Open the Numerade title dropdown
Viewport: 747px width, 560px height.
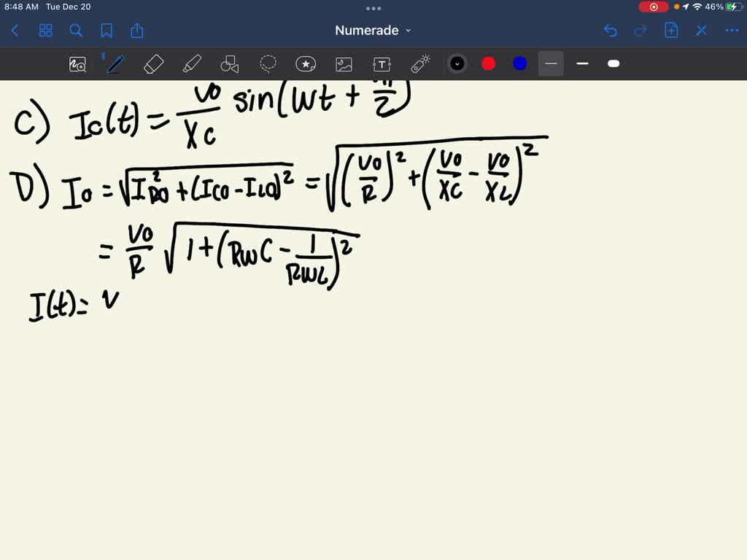(x=373, y=31)
